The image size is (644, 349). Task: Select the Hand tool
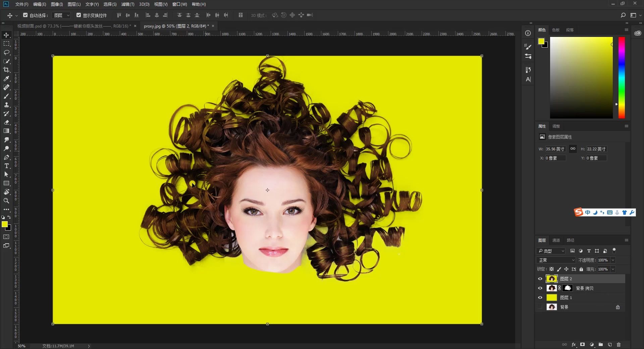tap(6, 192)
